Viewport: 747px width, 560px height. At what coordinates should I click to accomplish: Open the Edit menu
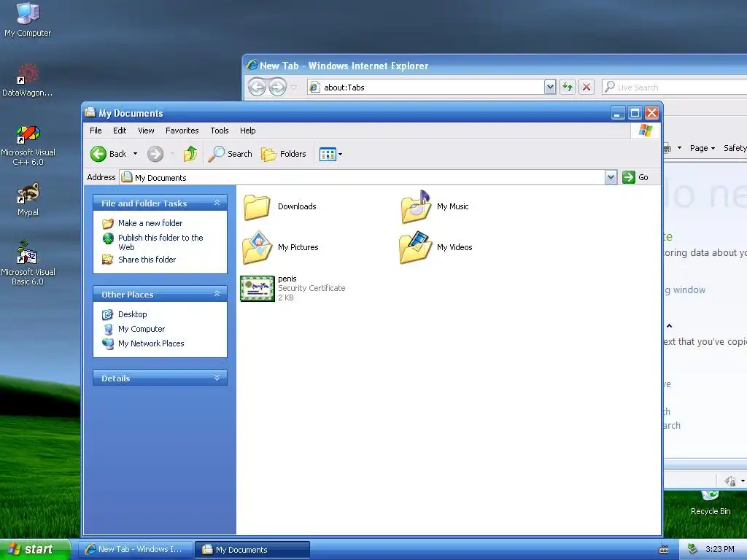click(x=120, y=131)
